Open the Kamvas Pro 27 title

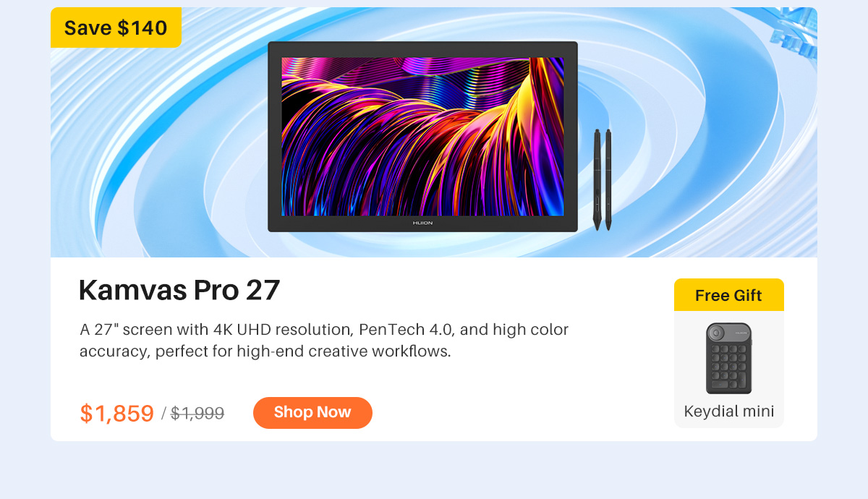tap(179, 290)
